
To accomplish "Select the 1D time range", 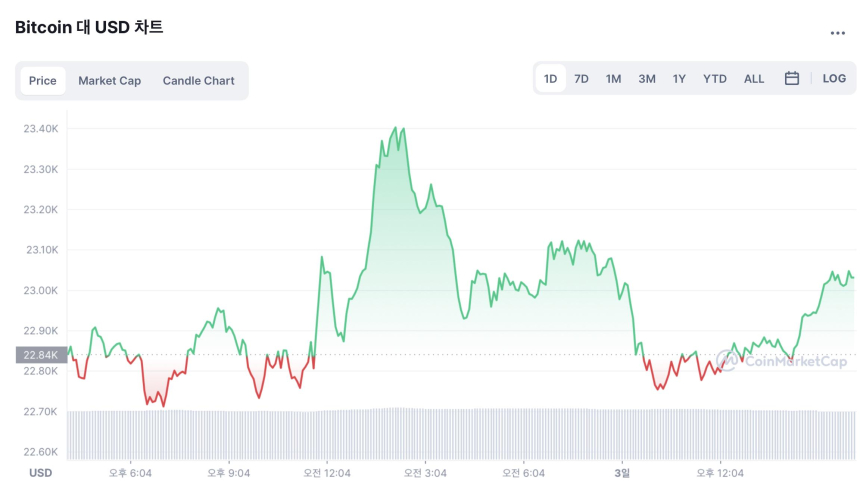I will [x=551, y=79].
